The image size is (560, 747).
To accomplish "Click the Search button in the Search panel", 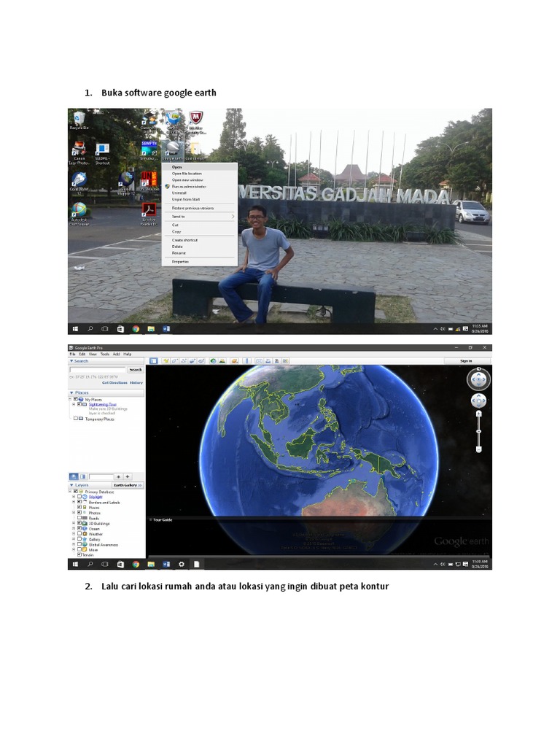I will [x=136, y=370].
